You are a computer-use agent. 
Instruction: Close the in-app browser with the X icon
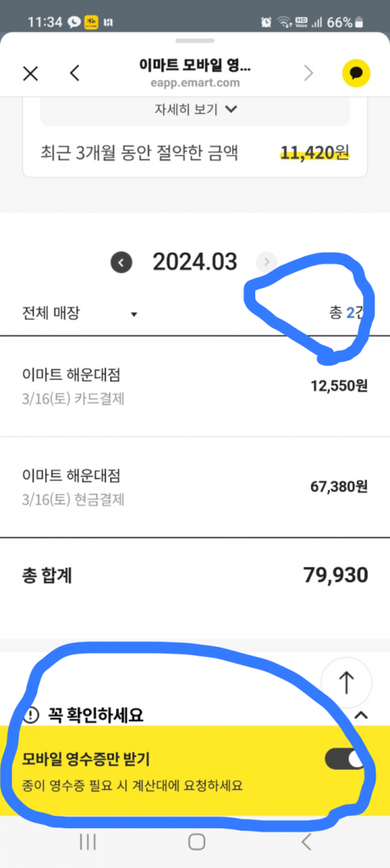(x=30, y=73)
